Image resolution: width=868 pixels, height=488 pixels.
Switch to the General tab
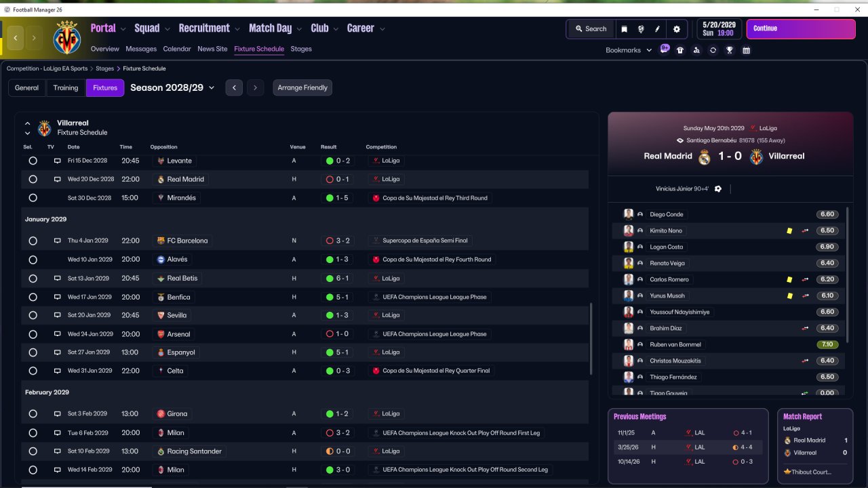tap(27, 88)
